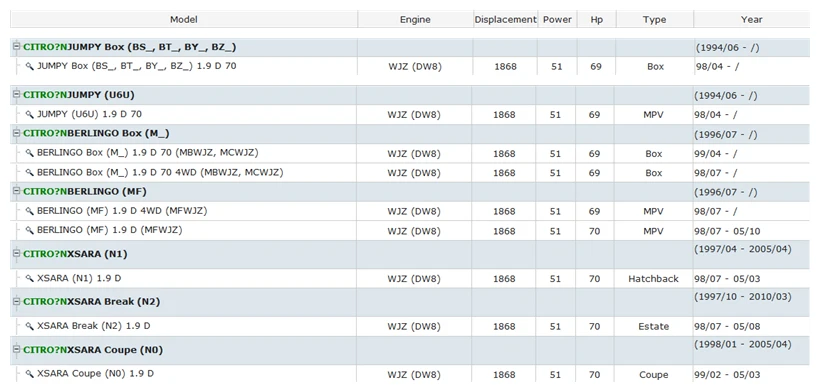Click year value 98/07 - 05/10
820x392 pixels.
[727, 231]
